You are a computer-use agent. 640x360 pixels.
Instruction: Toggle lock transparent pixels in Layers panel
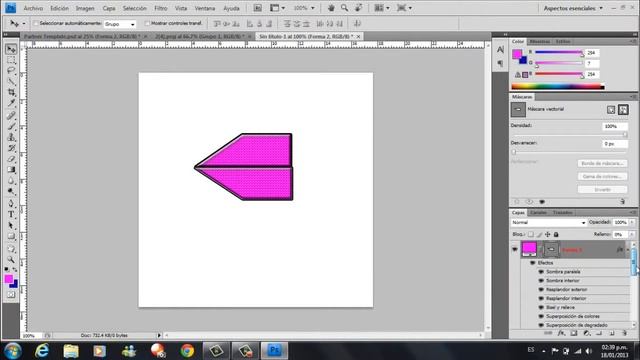531,234
